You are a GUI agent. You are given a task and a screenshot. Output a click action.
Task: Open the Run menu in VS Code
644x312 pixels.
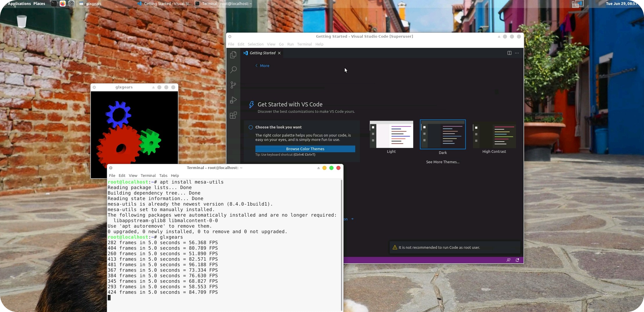tap(291, 44)
